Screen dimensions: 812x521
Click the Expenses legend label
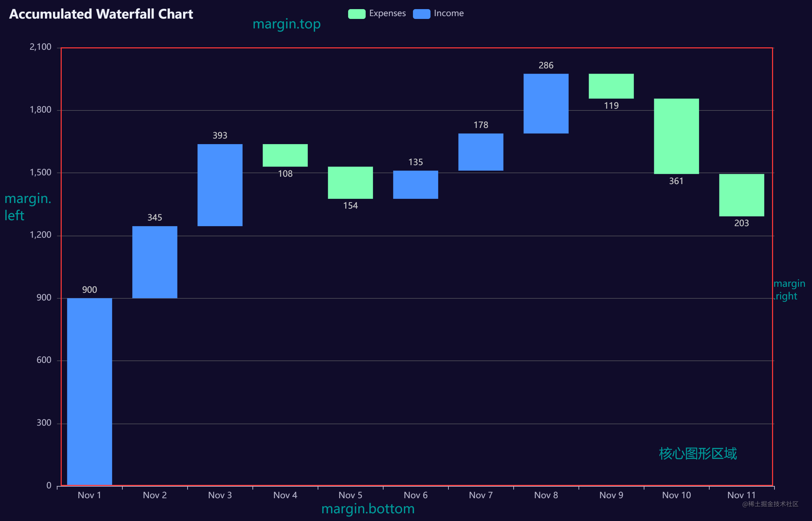click(x=387, y=13)
